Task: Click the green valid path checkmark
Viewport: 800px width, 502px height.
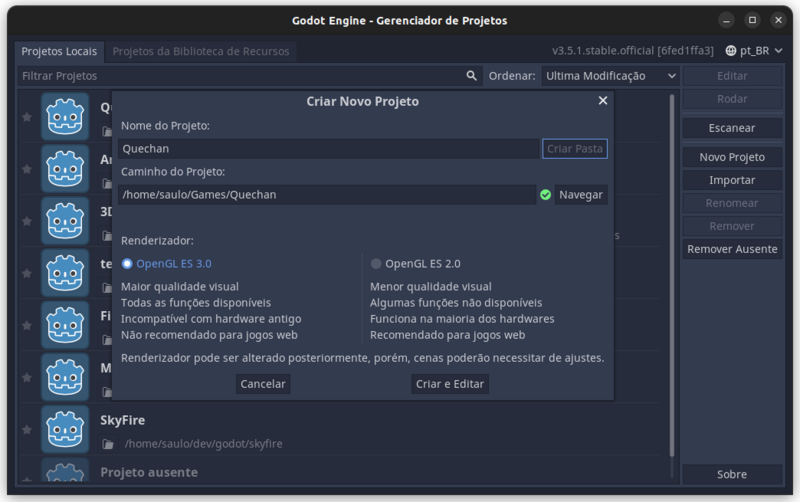Action: 545,195
